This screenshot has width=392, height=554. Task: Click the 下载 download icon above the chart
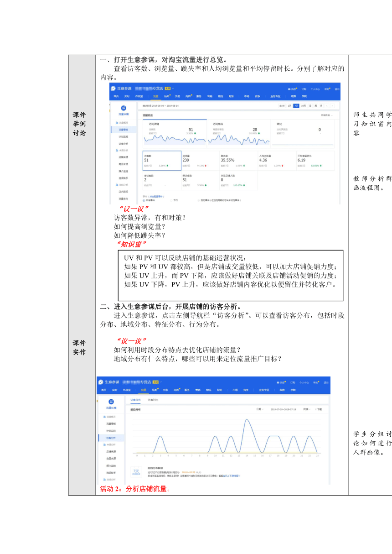[315, 409]
